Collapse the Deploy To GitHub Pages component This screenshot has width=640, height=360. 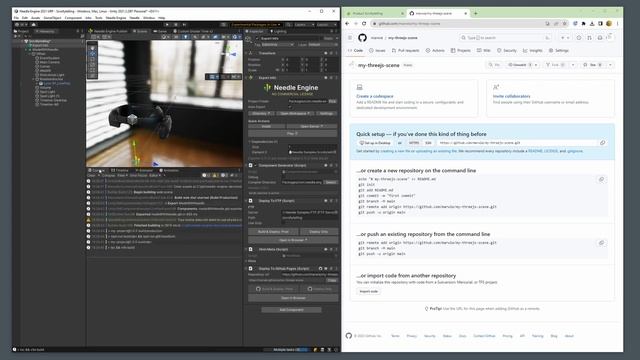tap(247, 269)
